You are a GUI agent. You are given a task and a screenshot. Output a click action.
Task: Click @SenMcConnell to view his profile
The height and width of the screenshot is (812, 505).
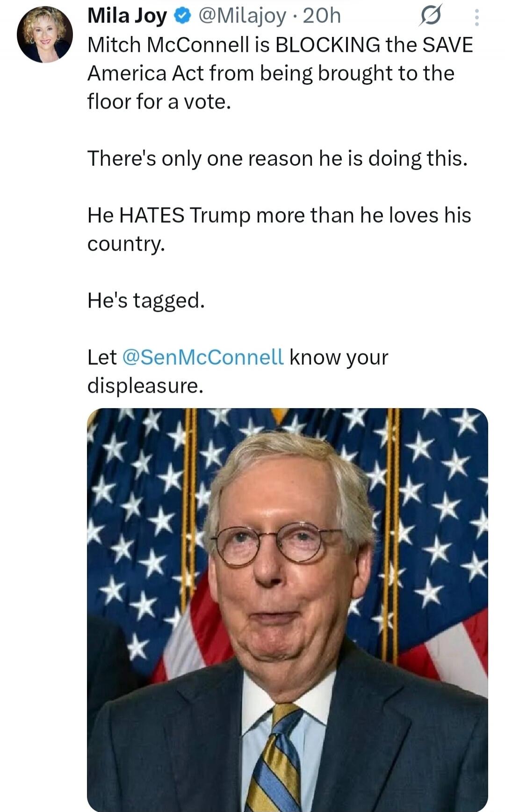(x=204, y=358)
